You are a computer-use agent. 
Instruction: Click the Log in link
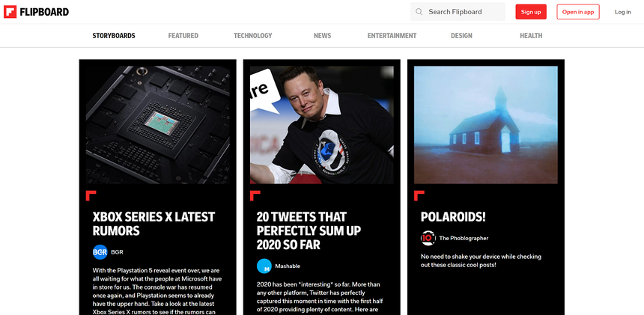click(622, 12)
